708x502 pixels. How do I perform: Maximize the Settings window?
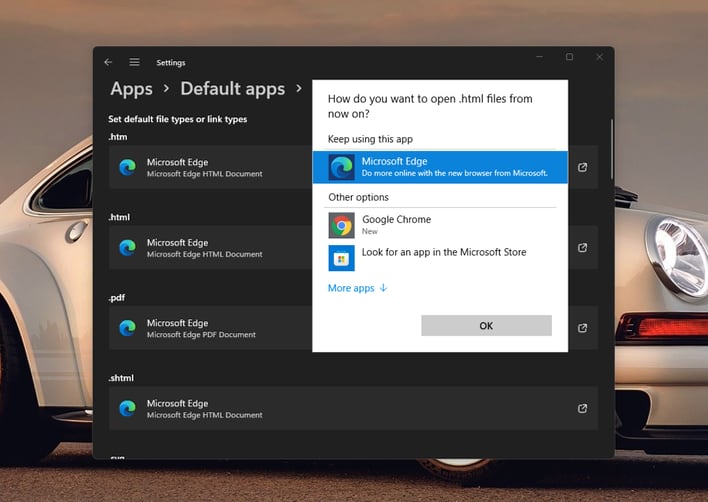tap(569, 57)
